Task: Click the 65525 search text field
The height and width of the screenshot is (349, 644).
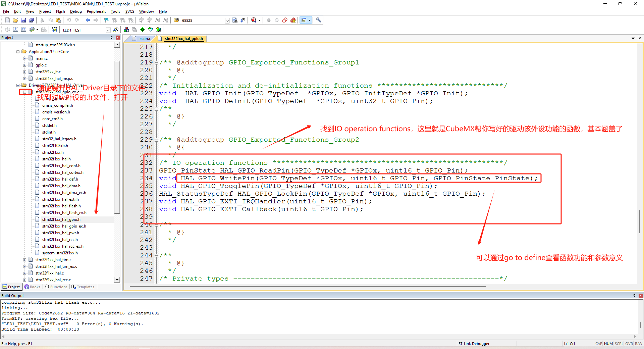Action: 202,20
